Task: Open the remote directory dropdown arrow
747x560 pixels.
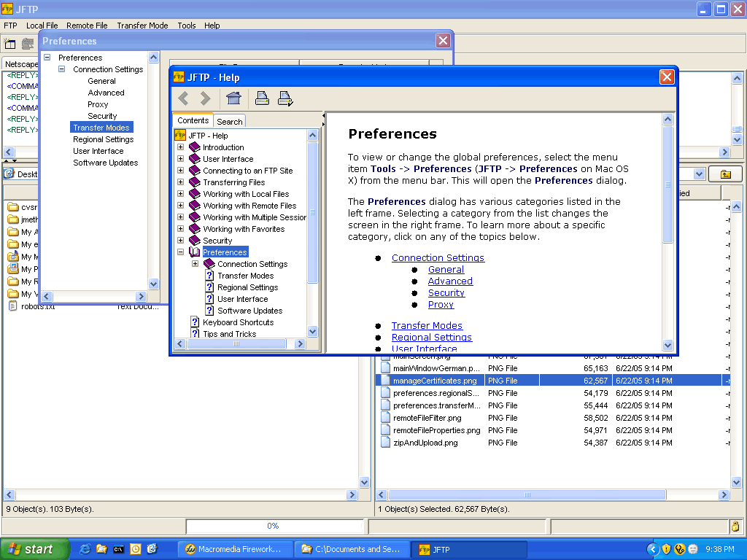Action: tap(699, 174)
